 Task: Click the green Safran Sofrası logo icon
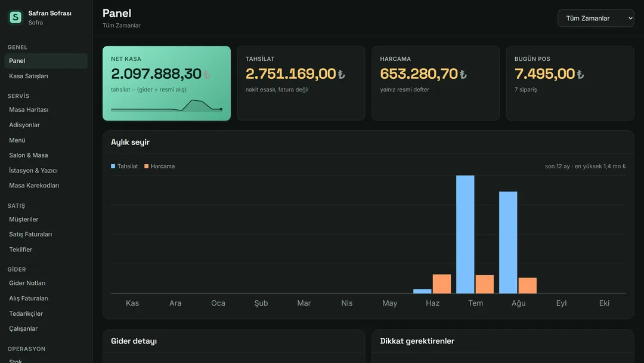coord(16,17)
